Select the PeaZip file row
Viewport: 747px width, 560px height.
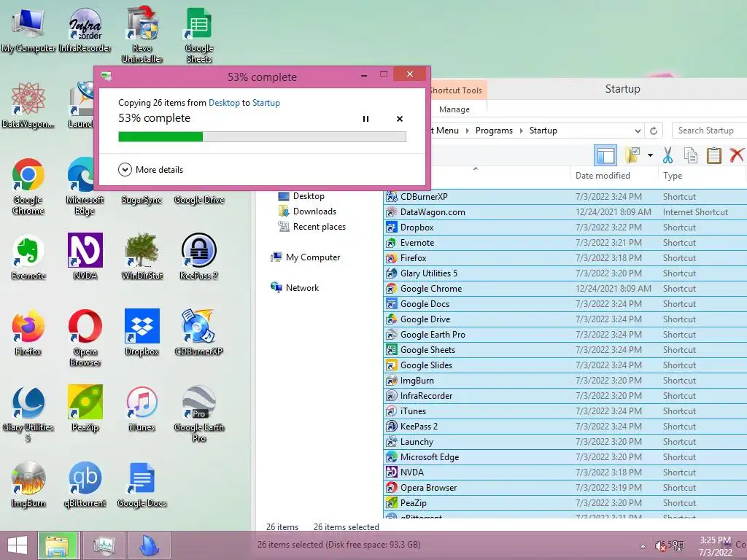(x=565, y=503)
